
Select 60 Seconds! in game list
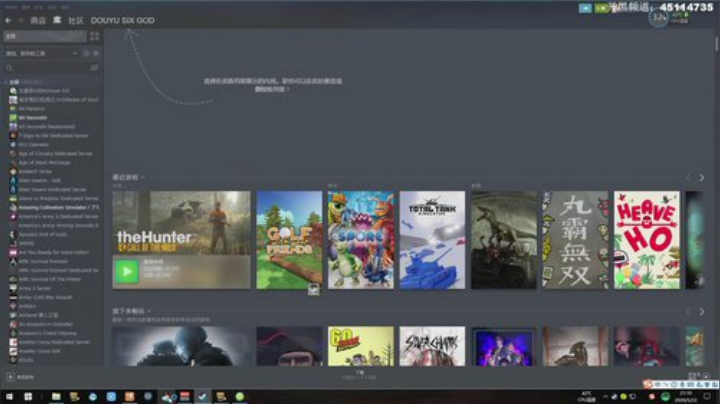33,118
